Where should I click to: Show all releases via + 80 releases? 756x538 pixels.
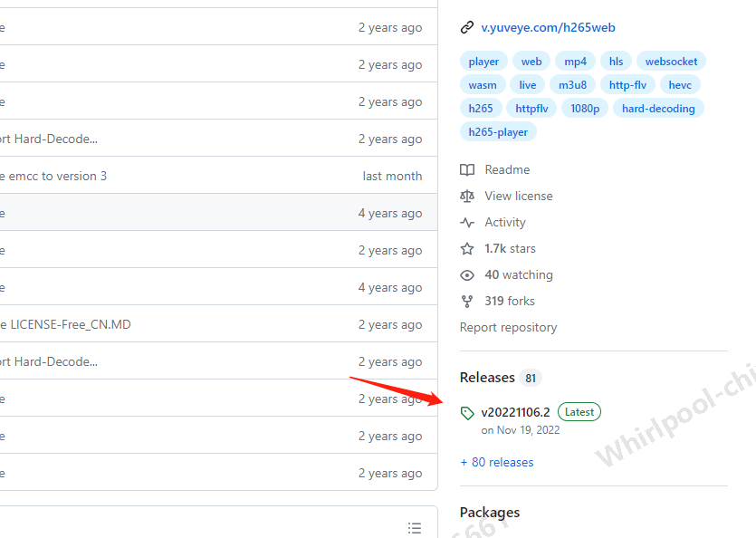click(x=497, y=462)
